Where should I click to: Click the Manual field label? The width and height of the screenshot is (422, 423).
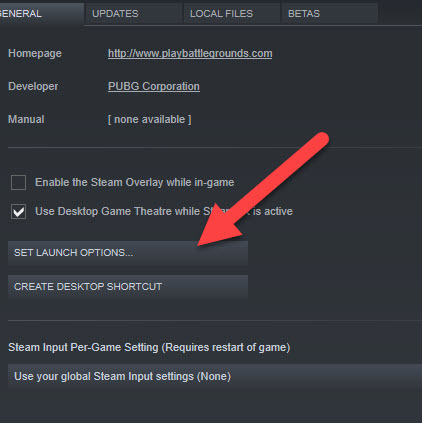point(26,119)
